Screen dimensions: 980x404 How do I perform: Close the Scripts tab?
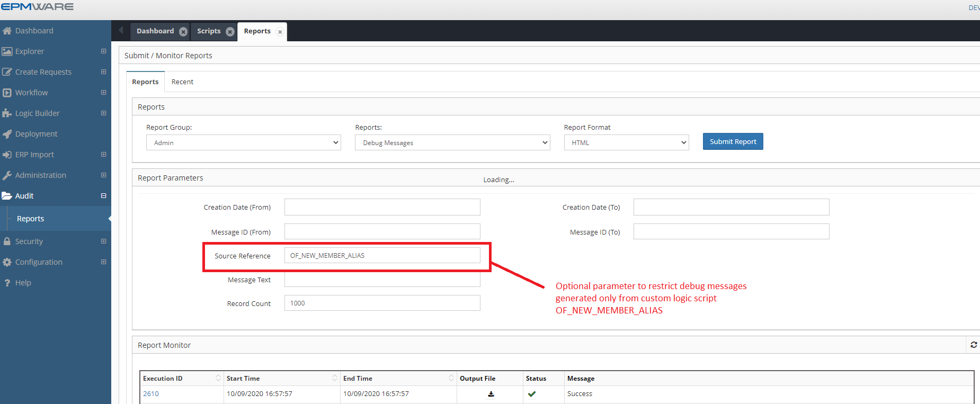coord(230,32)
